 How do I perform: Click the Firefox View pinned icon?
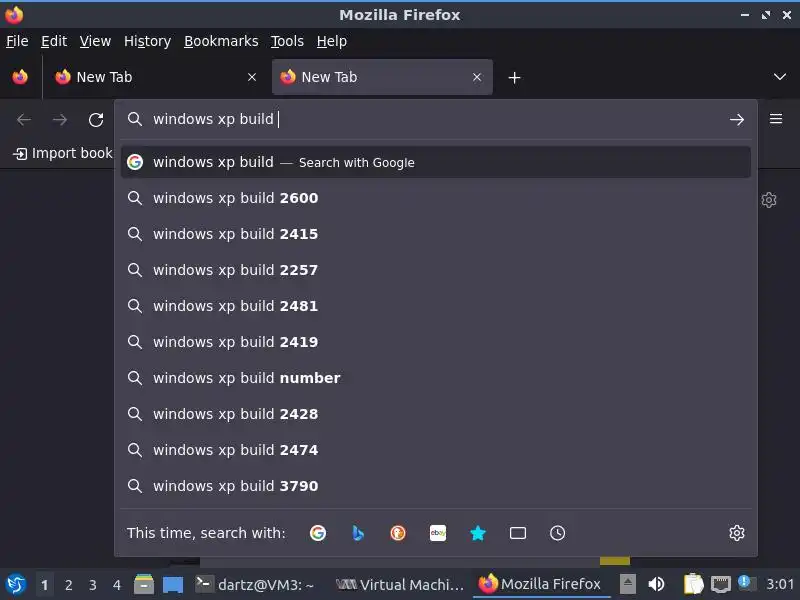click(x=20, y=77)
